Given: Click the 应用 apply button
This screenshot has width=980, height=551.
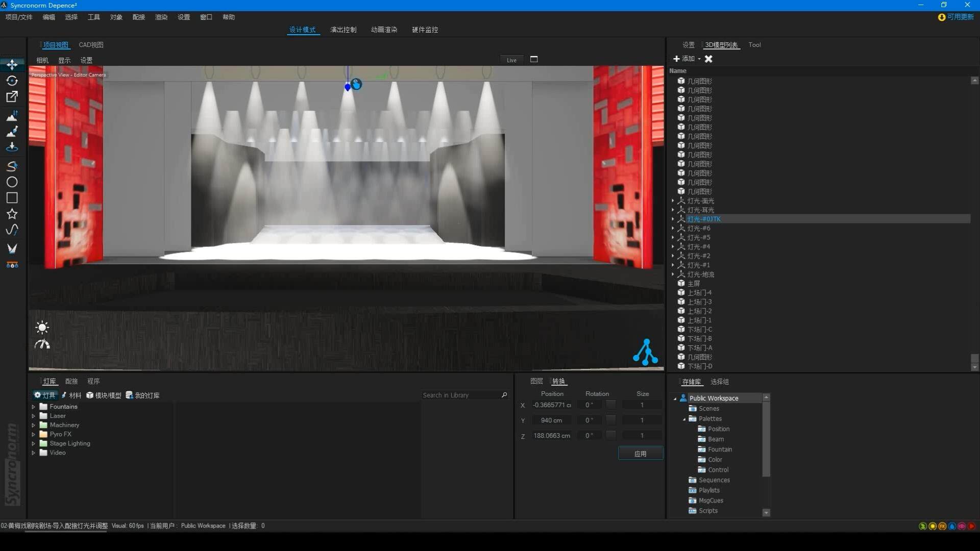Looking at the screenshot, I should [641, 454].
